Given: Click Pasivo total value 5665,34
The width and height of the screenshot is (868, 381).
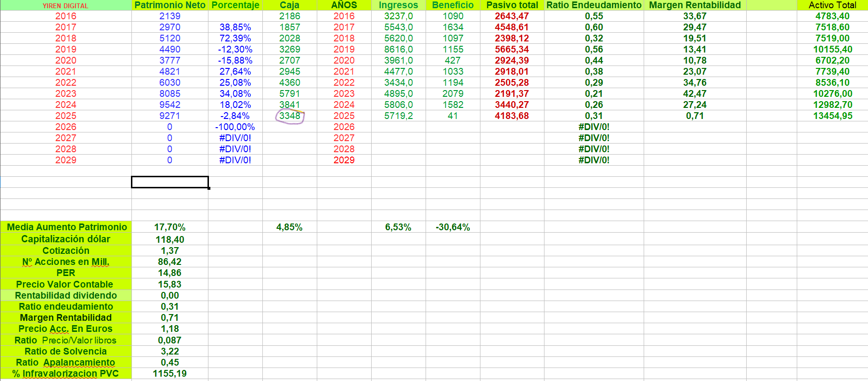Looking at the screenshot, I should (x=512, y=49).
